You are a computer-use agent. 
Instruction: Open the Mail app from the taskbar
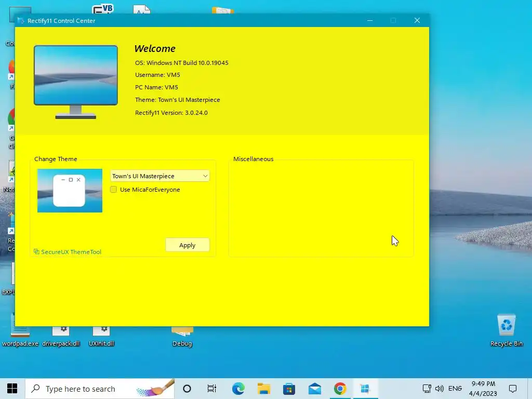(314, 389)
